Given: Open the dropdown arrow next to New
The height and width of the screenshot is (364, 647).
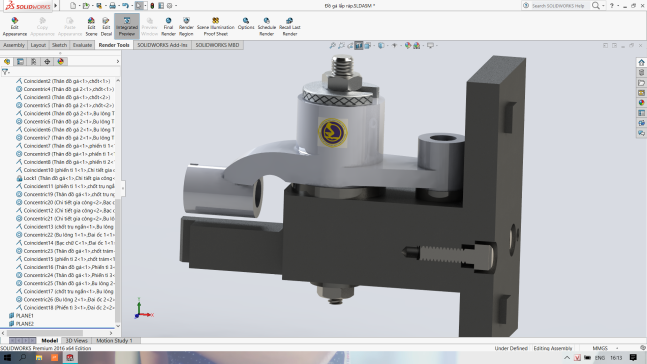Looking at the screenshot, I should tap(79, 6).
